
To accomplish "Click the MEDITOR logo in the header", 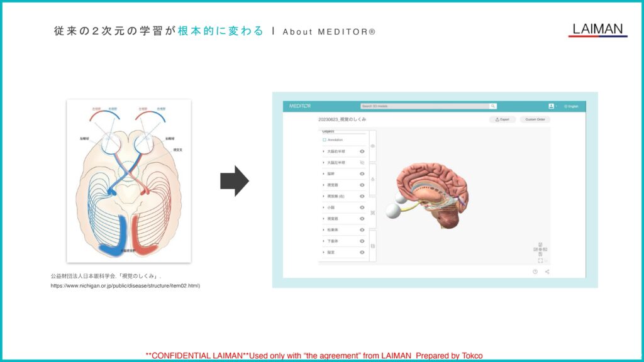I will [300, 106].
